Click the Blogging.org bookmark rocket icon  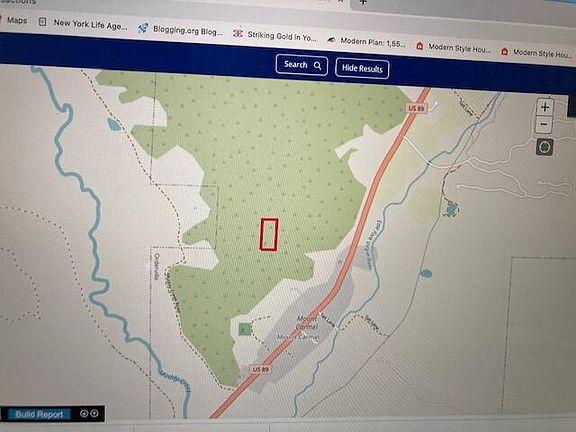(x=143, y=28)
